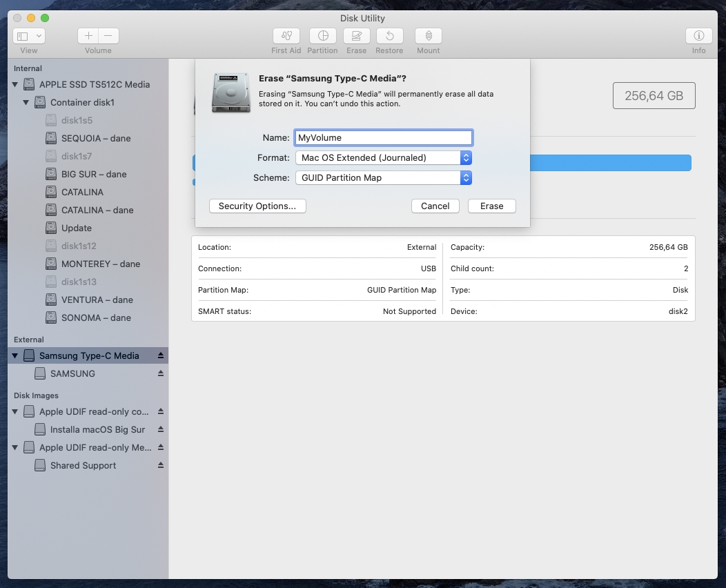Eject the SAMSUNG volume
The image size is (726, 588).
coord(161,373)
